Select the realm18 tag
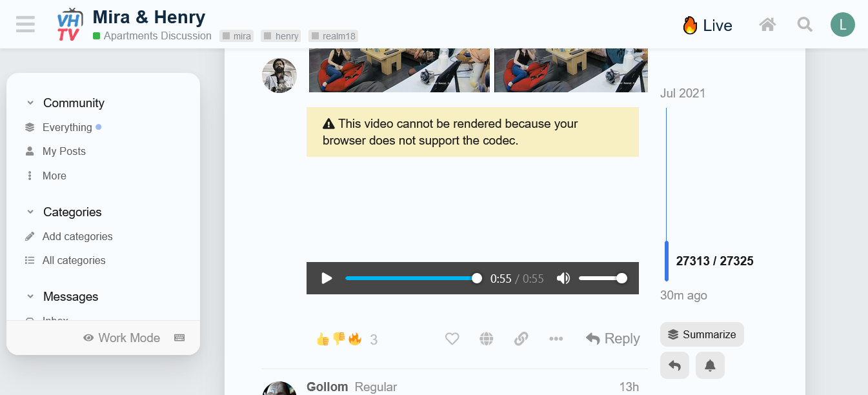Viewport: 868px width, 395px height. pyautogui.click(x=333, y=36)
